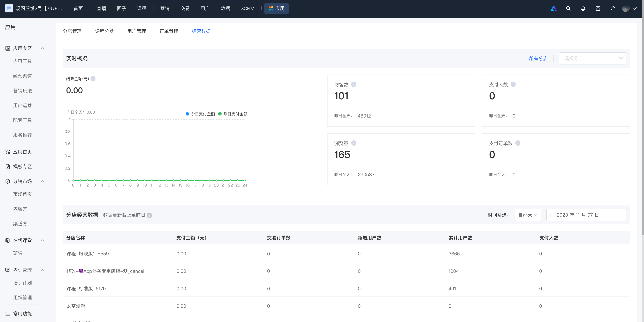Open the notification bell icon

tap(583, 9)
